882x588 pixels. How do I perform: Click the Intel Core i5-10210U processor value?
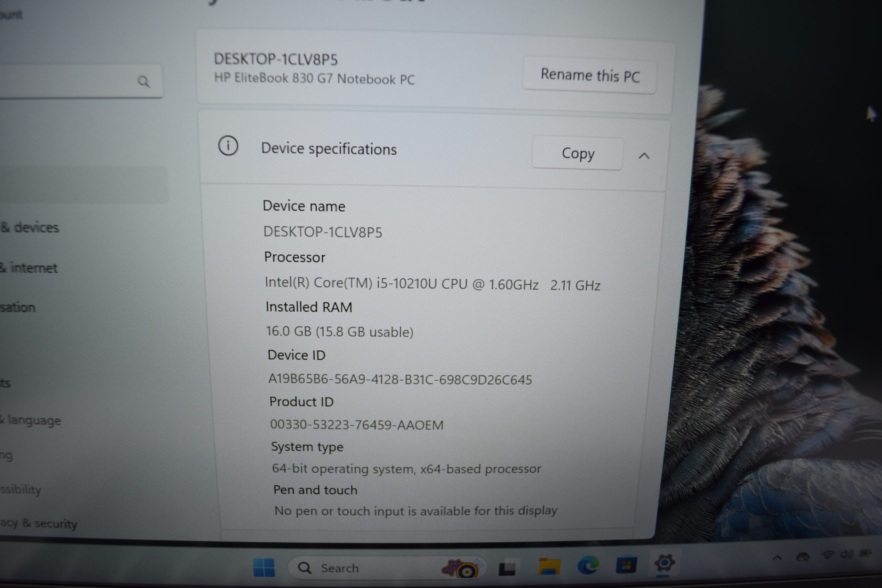pos(432,283)
